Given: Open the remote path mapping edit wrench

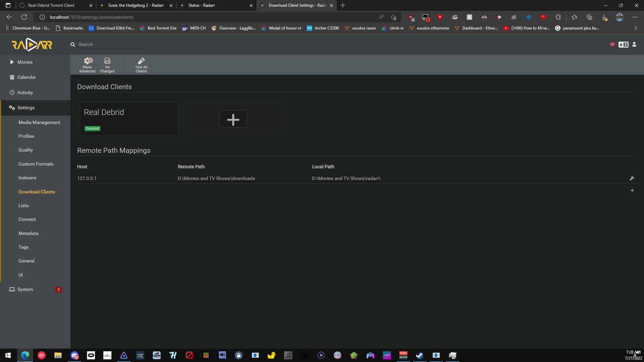Looking at the screenshot, I should coord(632,178).
